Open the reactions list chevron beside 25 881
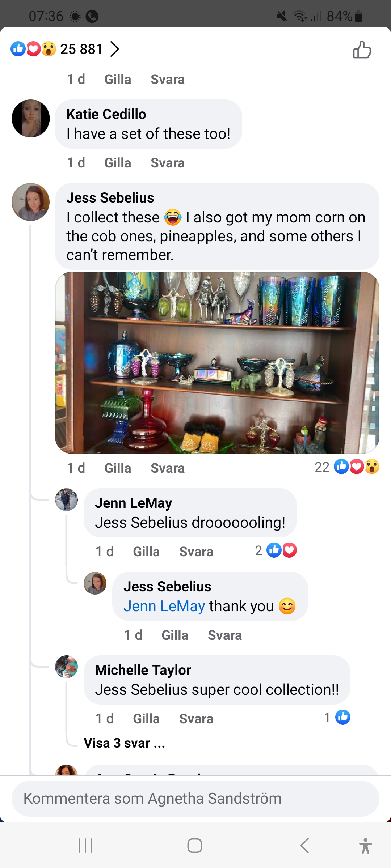The width and height of the screenshot is (391, 868). 114,49
